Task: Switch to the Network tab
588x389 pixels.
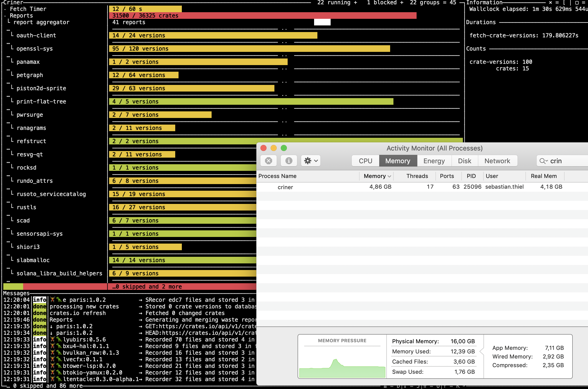Action: pos(497,161)
